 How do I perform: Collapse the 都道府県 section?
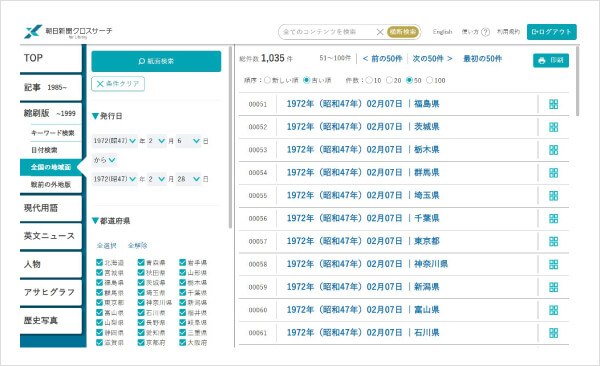pyautogui.click(x=111, y=221)
